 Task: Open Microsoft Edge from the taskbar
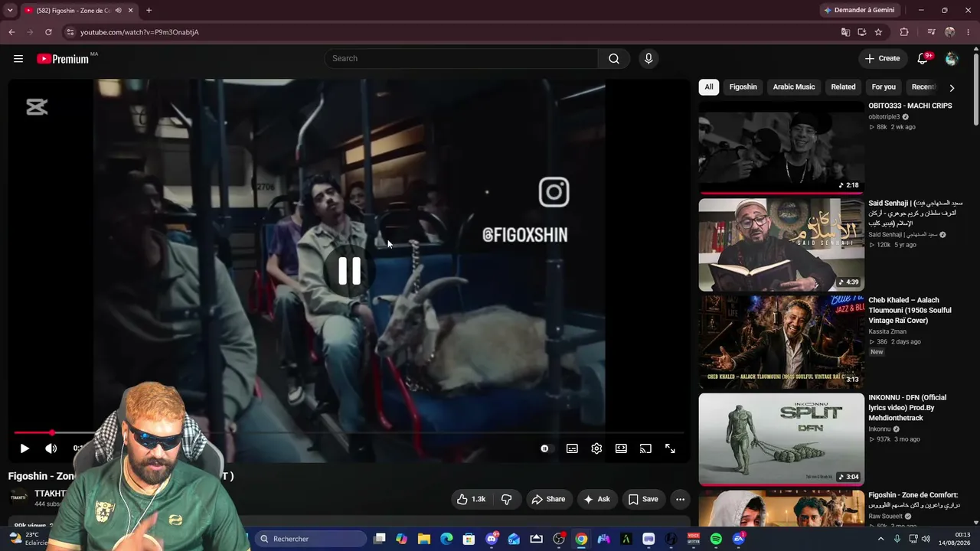tap(446, 539)
